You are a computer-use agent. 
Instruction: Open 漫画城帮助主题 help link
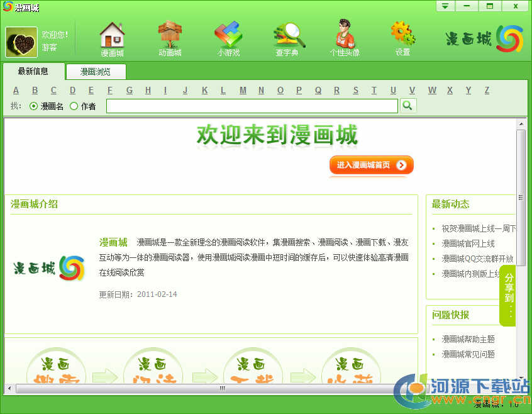click(x=468, y=339)
